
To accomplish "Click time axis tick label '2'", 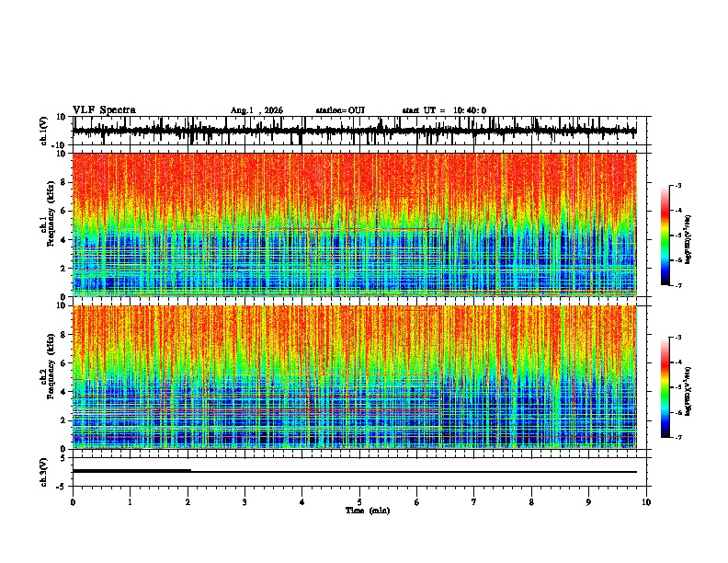I will pyautogui.click(x=188, y=502).
